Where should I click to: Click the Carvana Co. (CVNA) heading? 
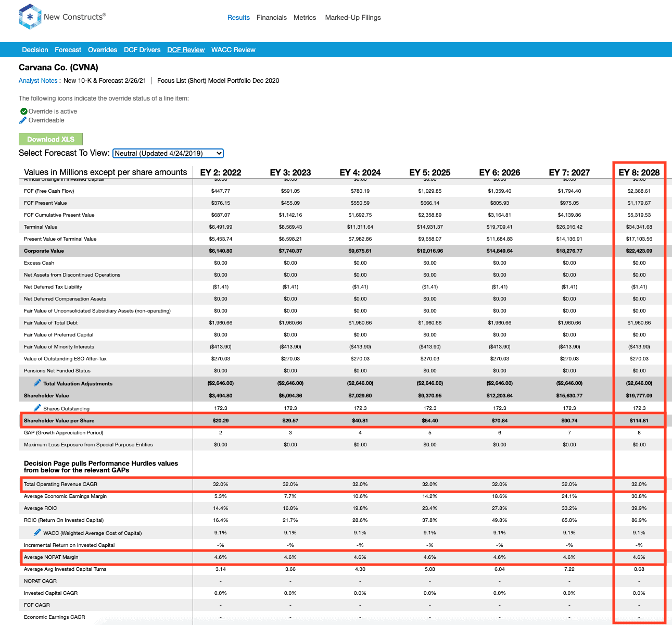click(58, 67)
